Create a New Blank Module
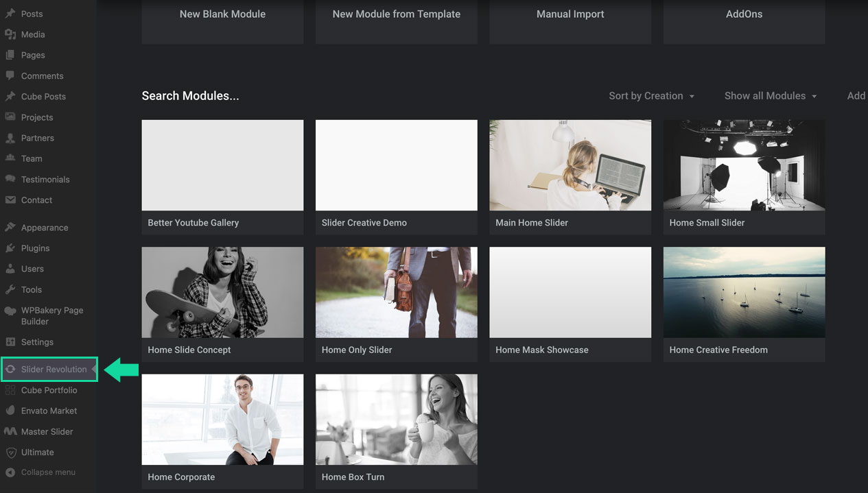Image resolution: width=868 pixels, height=493 pixels. 222,14
